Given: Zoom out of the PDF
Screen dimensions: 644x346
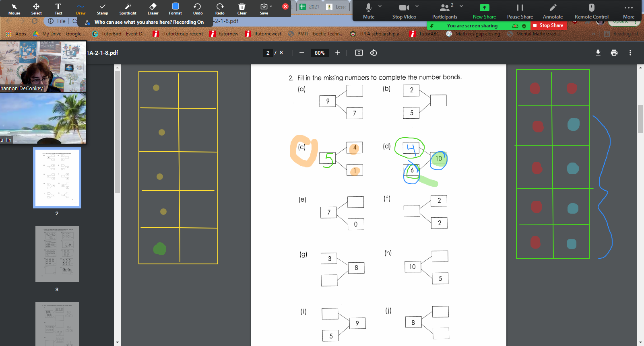Looking at the screenshot, I should (x=302, y=53).
